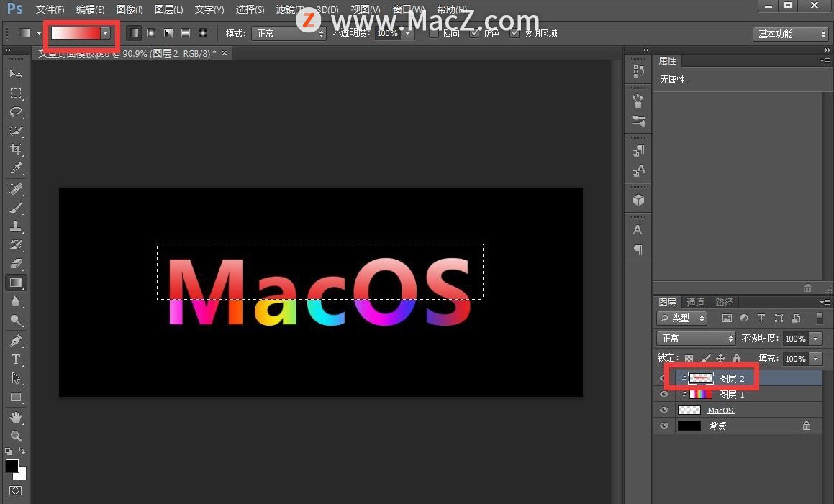Hide the MacOS text layer
Image resolution: width=834 pixels, height=504 pixels.
pyautogui.click(x=663, y=410)
